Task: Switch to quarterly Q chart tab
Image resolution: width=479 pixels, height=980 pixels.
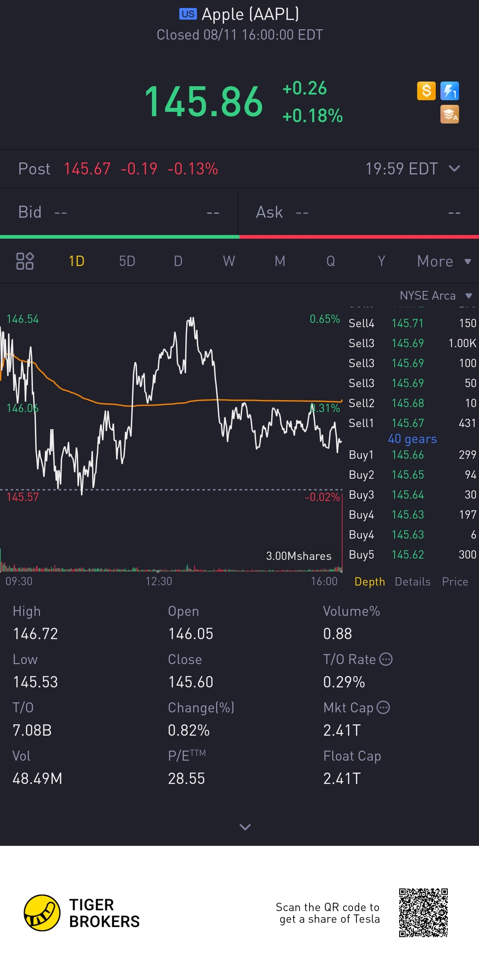Action: point(331,261)
